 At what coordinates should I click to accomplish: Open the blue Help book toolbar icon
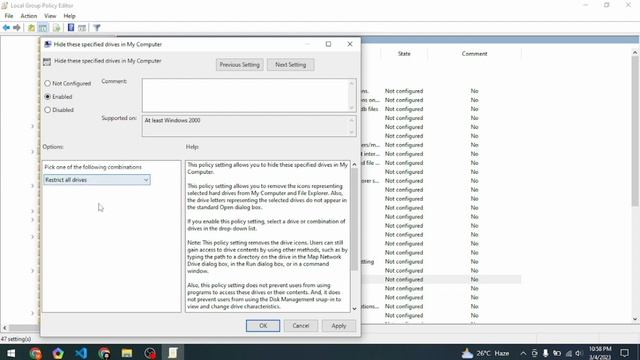pos(71,28)
